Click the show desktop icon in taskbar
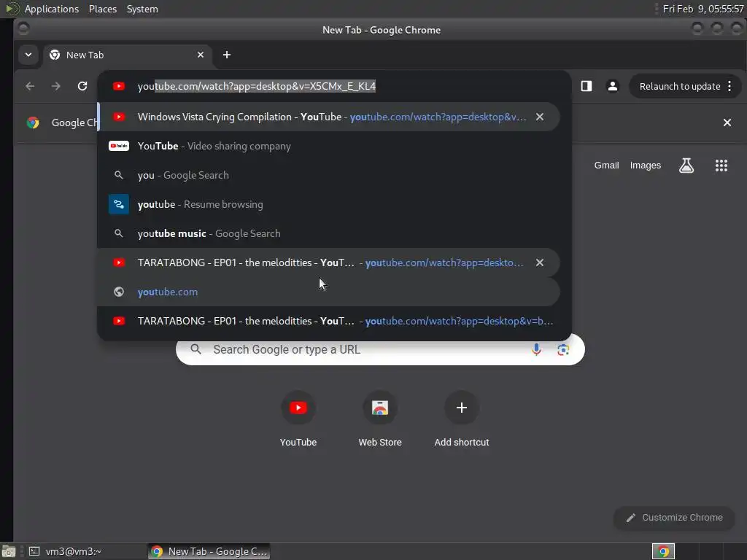This screenshot has width=747, height=560. coord(9,551)
